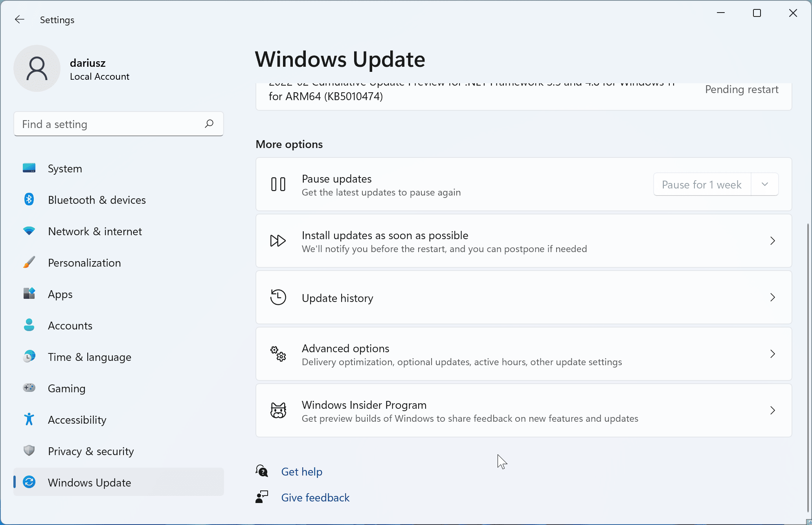Click the Privacy & security shield icon
This screenshot has width=812, height=525.
point(29,451)
